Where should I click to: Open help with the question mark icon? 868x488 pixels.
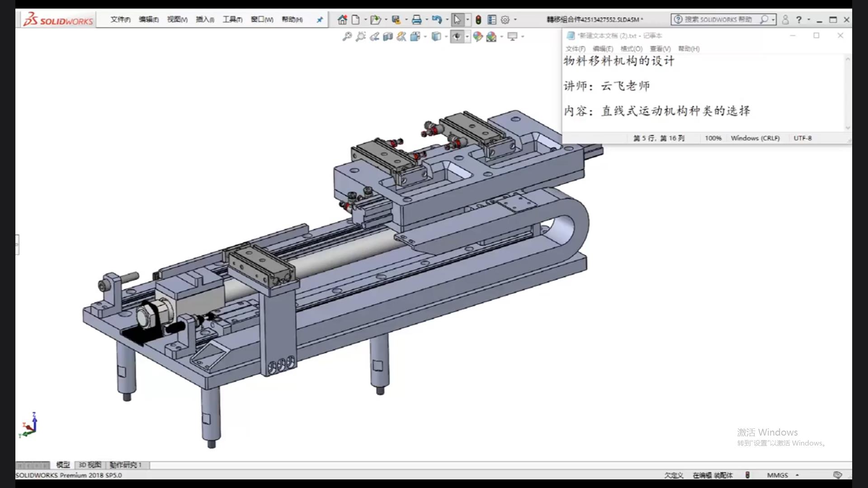(x=799, y=19)
